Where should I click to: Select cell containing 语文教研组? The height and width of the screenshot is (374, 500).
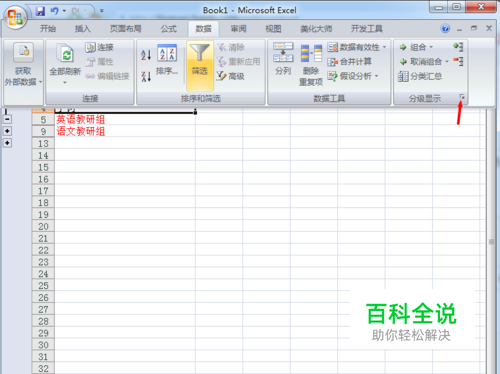(x=125, y=131)
